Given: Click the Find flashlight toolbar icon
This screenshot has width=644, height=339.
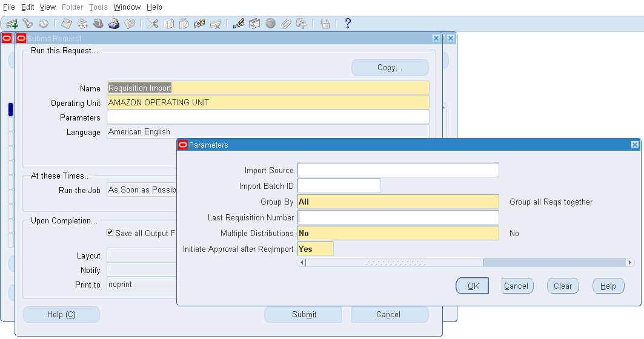Looking at the screenshot, I should point(27,24).
